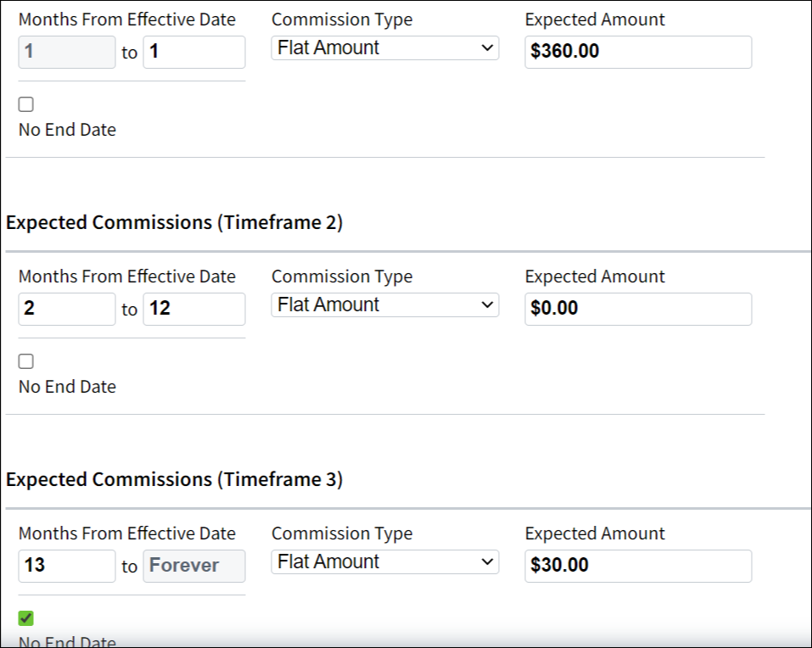
Task: Click the greyed starting month field in Timeframe 1
Action: pos(66,52)
